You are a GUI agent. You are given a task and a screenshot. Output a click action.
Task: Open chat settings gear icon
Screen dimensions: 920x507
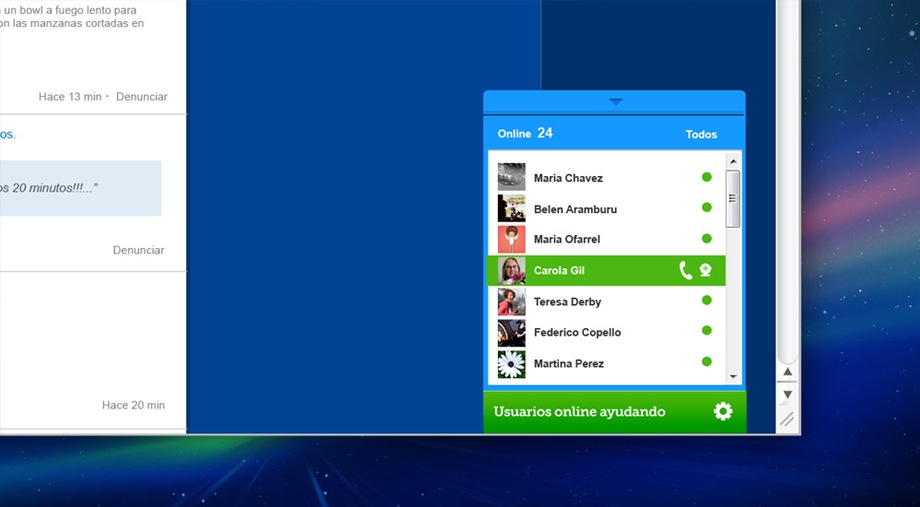722,411
